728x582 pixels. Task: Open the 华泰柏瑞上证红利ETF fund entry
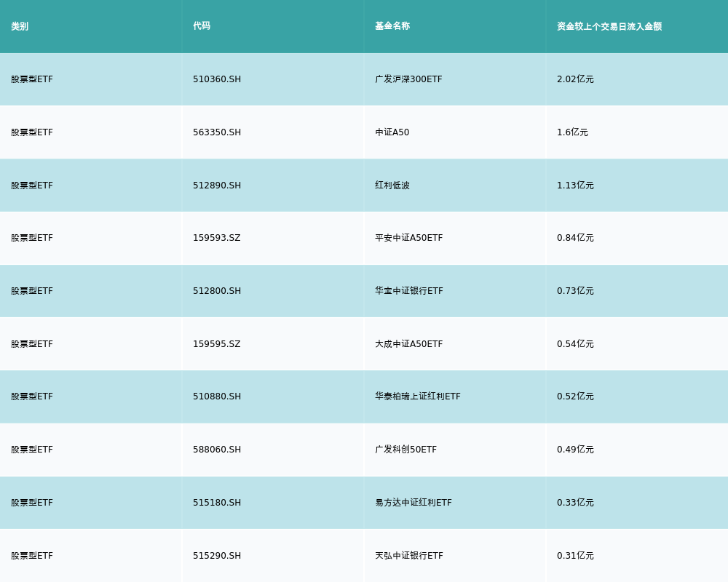coord(417,396)
